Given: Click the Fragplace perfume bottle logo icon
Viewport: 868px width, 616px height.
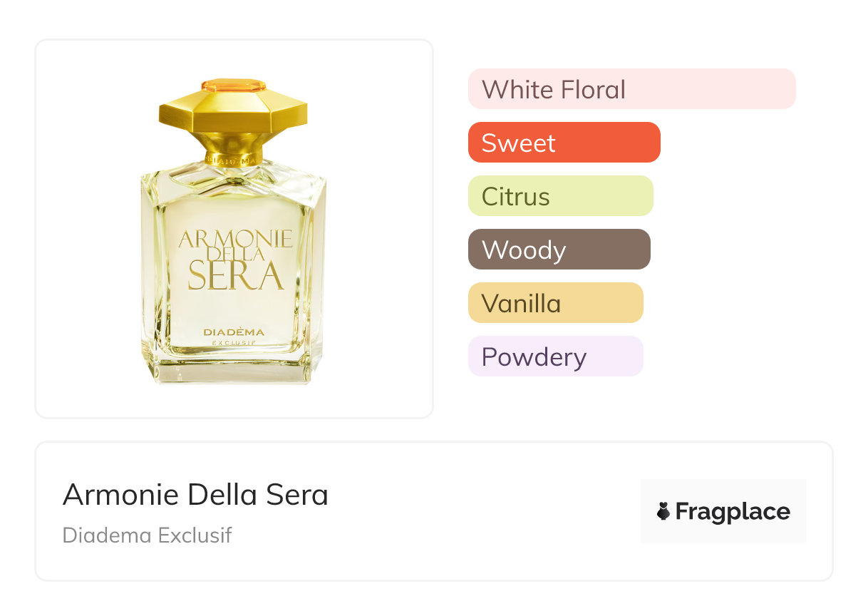Looking at the screenshot, I should (x=663, y=511).
